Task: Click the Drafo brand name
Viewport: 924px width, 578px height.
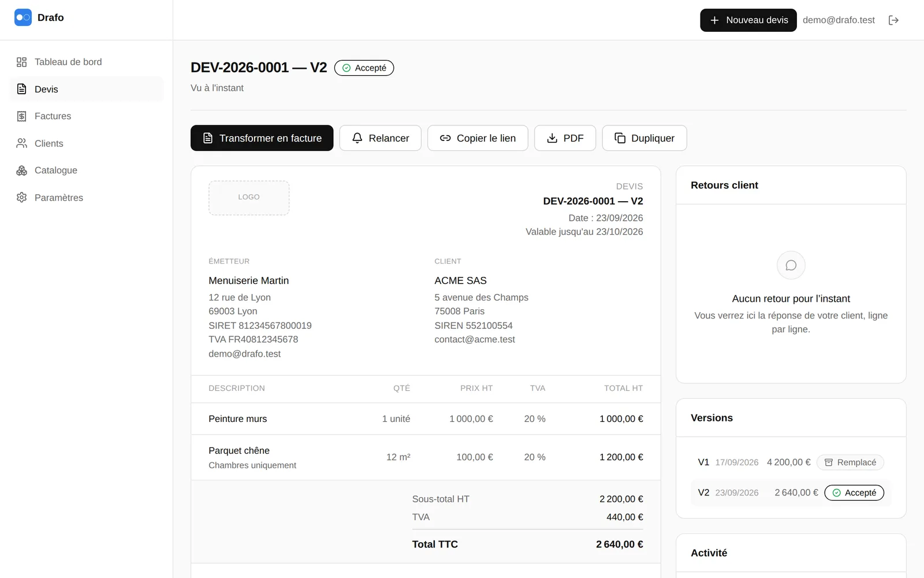Action: [x=51, y=17]
